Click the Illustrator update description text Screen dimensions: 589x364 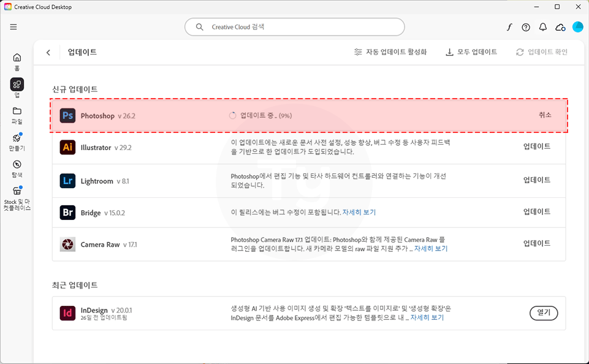(x=340, y=147)
